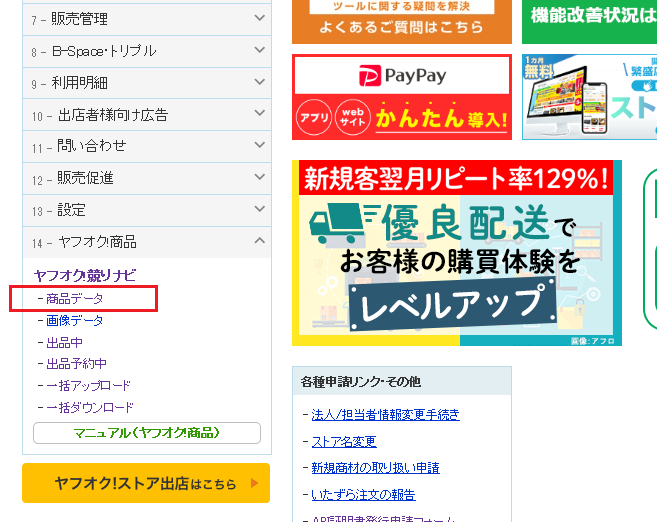Viewport: 657px width, 522px height.
Task: Open 画像データ link
Action: click(x=75, y=320)
